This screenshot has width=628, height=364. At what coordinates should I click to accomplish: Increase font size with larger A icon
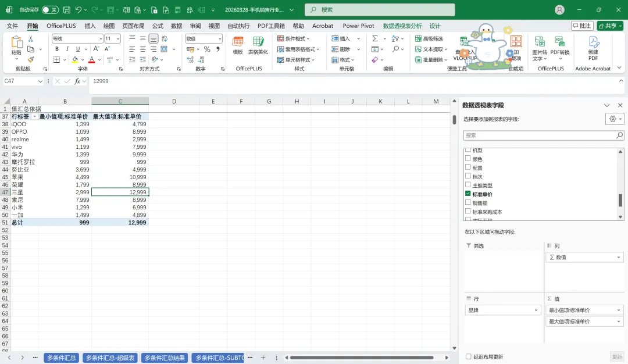(x=96, y=49)
